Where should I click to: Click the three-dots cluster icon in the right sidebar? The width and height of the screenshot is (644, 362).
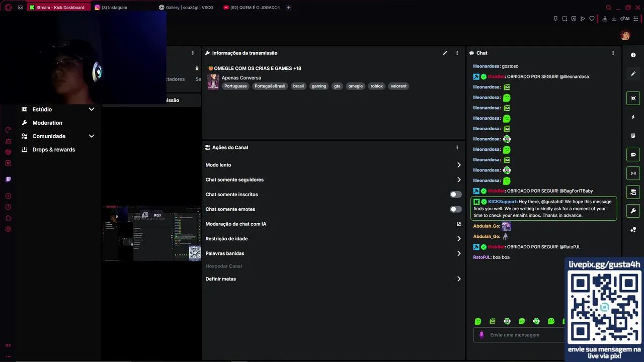[633, 230]
